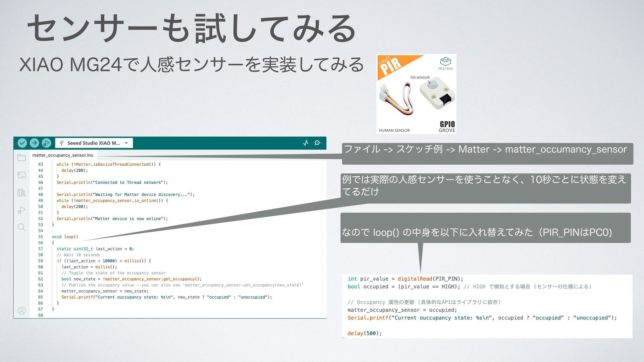Click the void loop() code line

[65, 237]
